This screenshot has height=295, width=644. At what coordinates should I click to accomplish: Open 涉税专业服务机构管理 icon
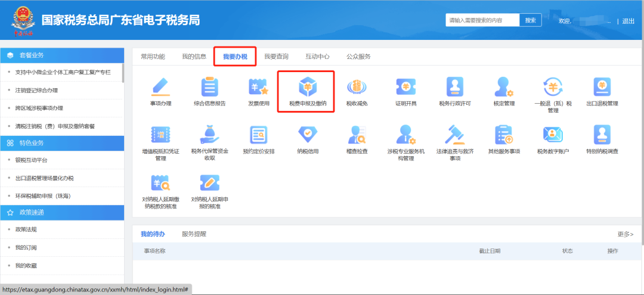coord(406,135)
